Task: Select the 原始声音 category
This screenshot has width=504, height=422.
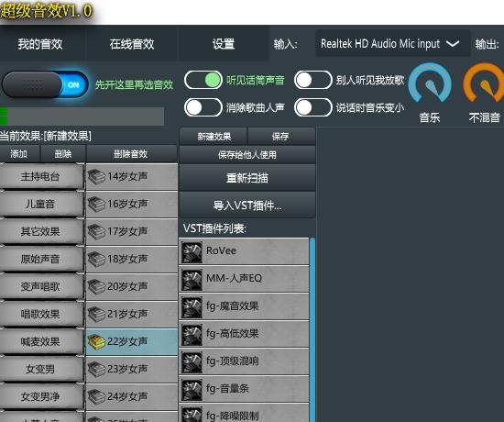Action: [40, 259]
